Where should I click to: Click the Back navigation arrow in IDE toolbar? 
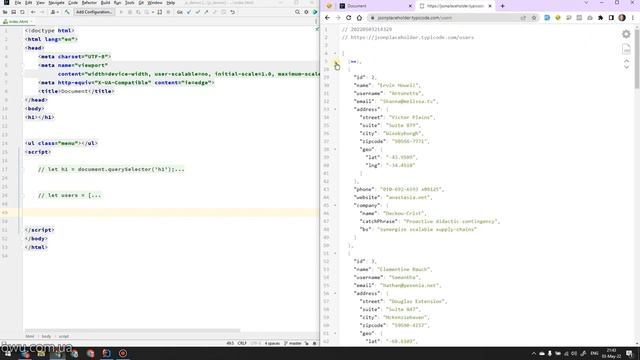point(33,12)
